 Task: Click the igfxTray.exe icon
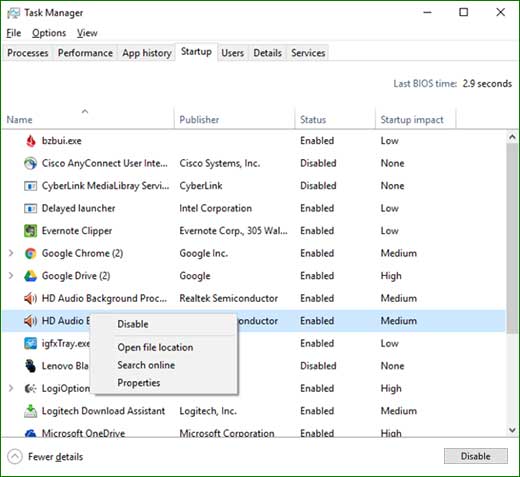click(30, 343)
